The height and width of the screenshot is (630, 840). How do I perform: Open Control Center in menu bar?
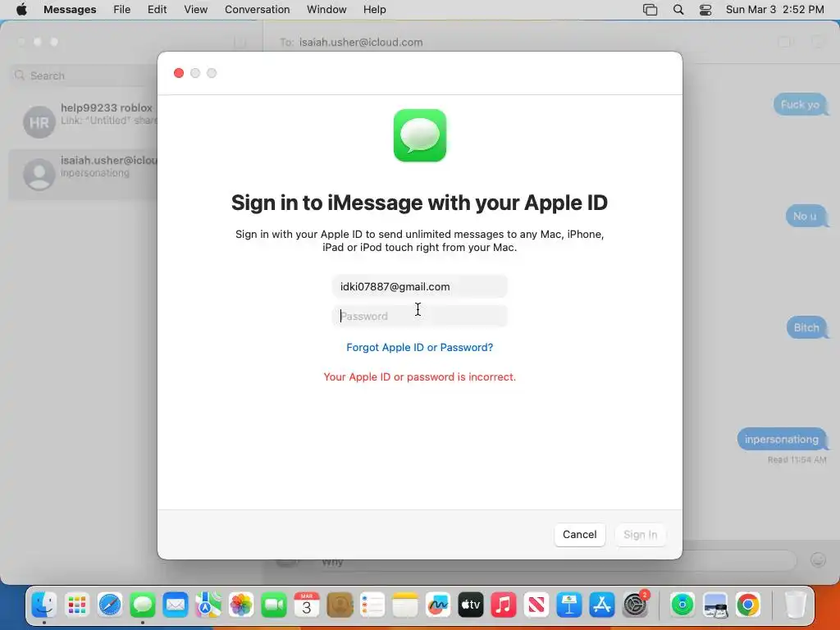click(x=705, y=10)
